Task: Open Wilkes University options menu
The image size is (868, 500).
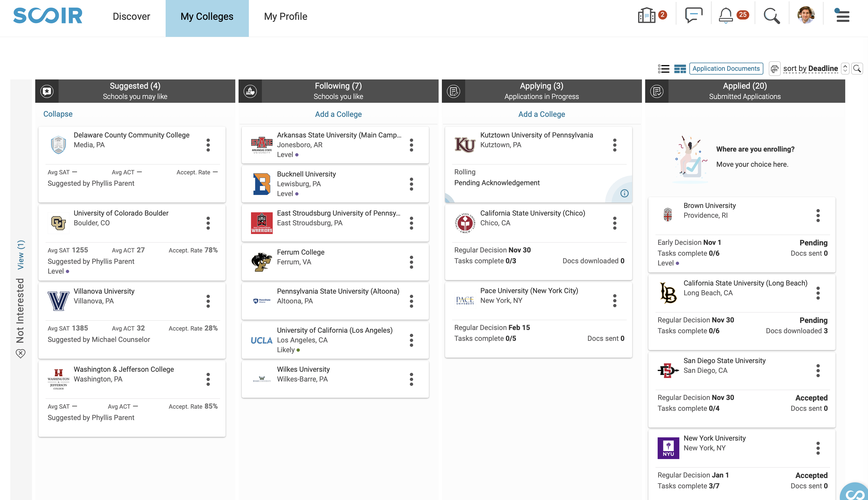Action: tap(411, 379)
